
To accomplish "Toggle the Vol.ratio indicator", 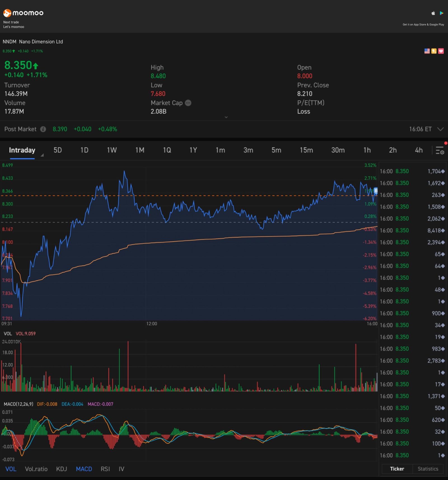I will pyautogui.click(x=36, y=469).
